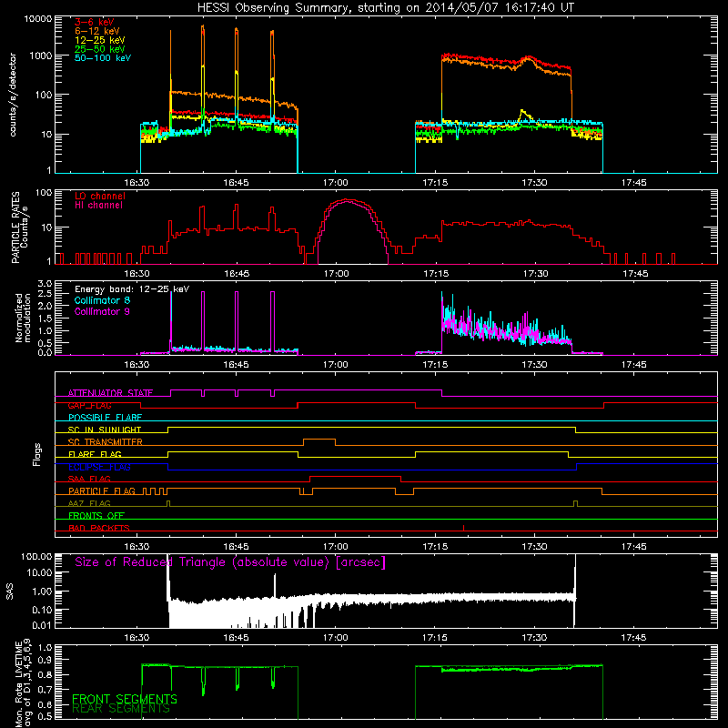Click the PARTICLE_FLAG label

pyautogui.click(x=102, y=491)
